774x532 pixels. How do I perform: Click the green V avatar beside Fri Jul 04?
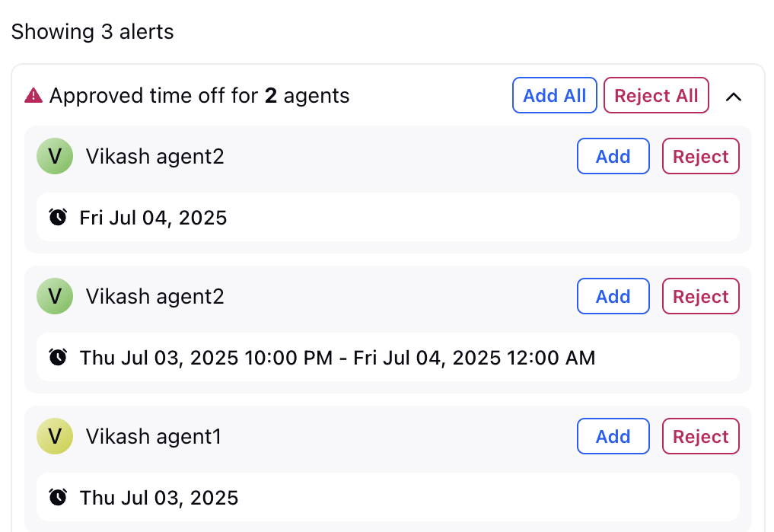coord(55,156)
